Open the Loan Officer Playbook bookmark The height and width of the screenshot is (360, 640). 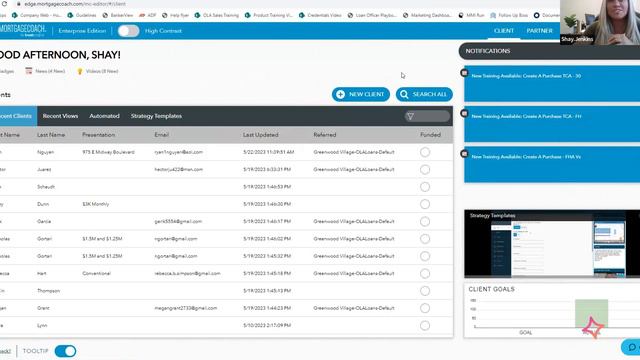(x=372, y=15)
